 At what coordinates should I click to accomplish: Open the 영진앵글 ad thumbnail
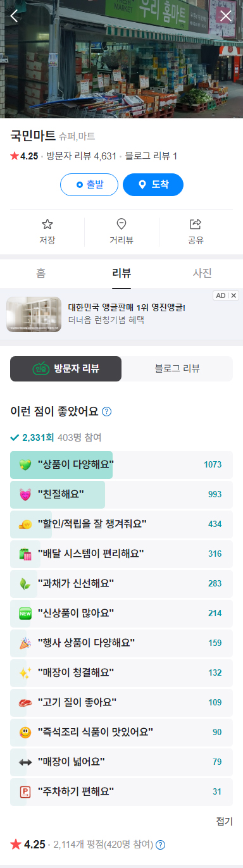pos(34,314)
